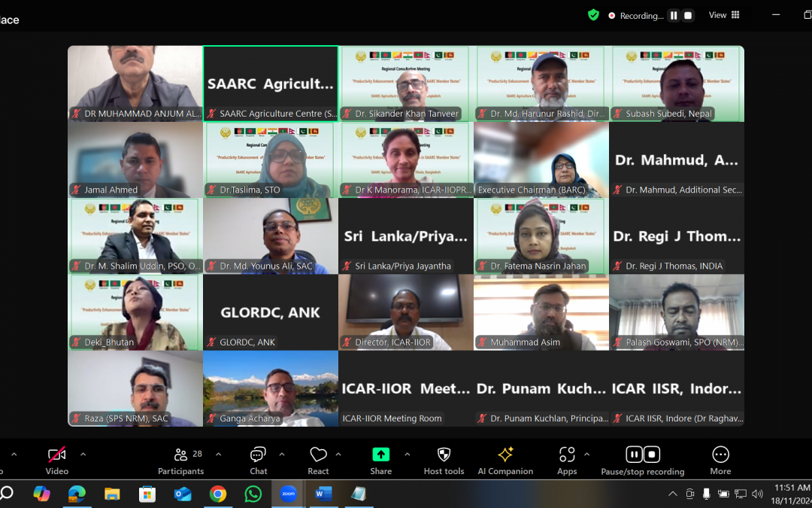This screenshot has height=508, width=812.
Task: Click Pause/stop recording in the toolbar
Action: [x=642, y=460]
